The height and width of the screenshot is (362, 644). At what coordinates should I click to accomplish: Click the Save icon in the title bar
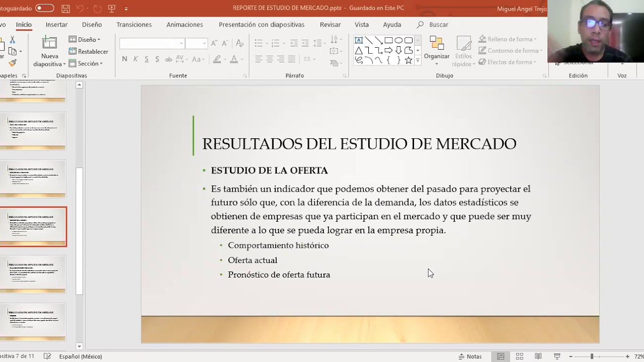(x=65, y=9)
